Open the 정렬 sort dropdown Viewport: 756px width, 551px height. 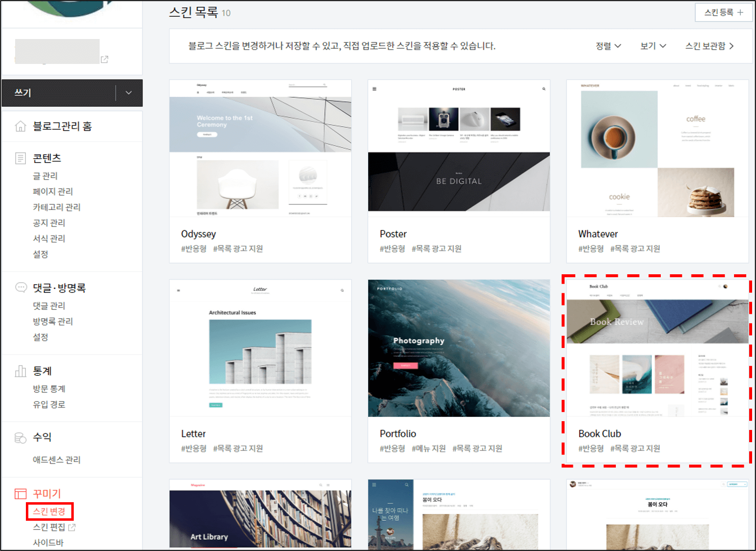click(608, 45)
